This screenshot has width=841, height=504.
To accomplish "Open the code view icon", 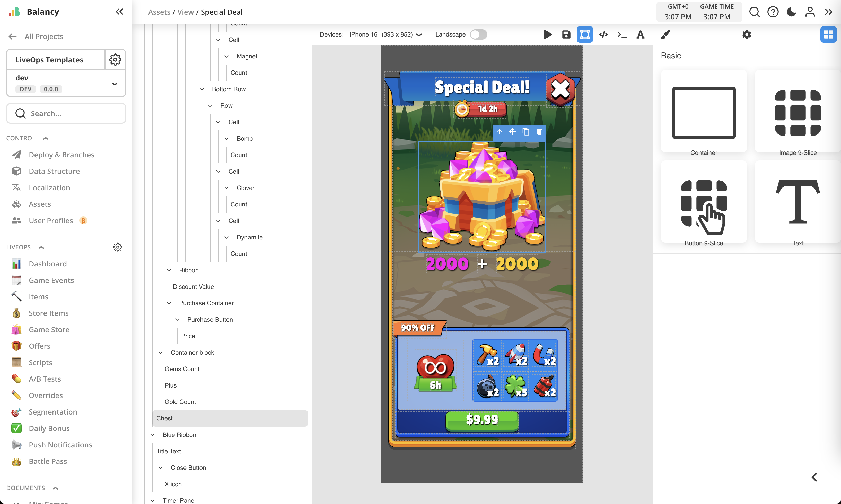I will point(603,34).
